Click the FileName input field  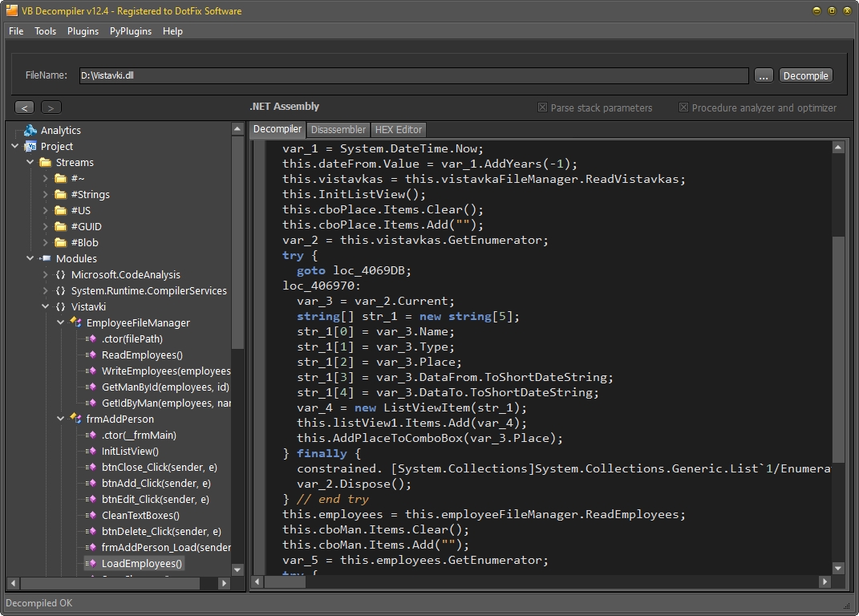tap(414, 75)
